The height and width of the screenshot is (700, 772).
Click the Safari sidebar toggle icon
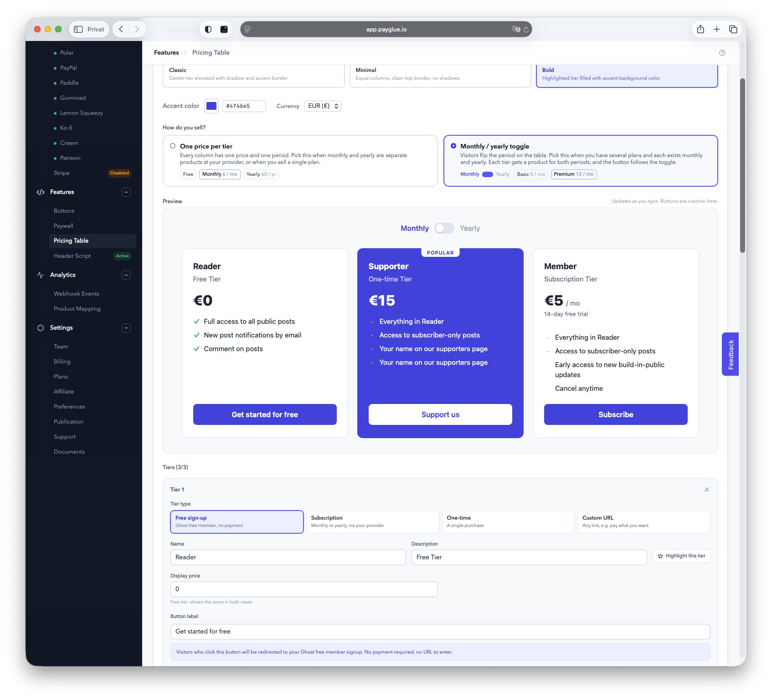pyautogui.click(x=78, y=29)
